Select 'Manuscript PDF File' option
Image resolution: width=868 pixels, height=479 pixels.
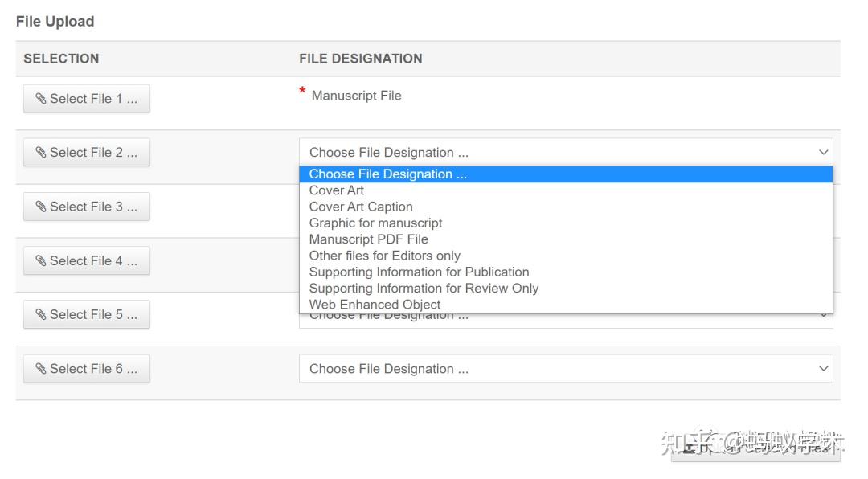coord(368,239)
